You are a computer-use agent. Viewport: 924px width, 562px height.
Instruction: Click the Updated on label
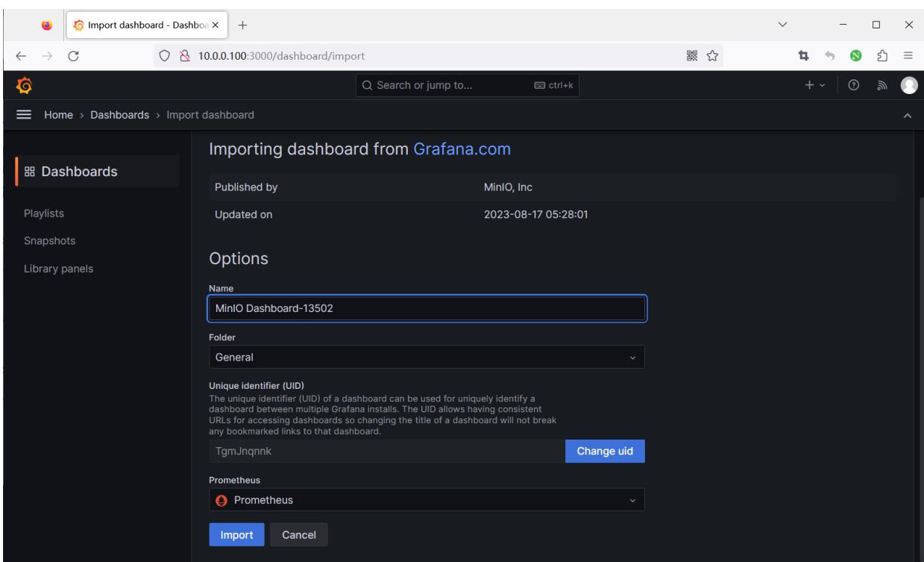click(x=244, y=216)
